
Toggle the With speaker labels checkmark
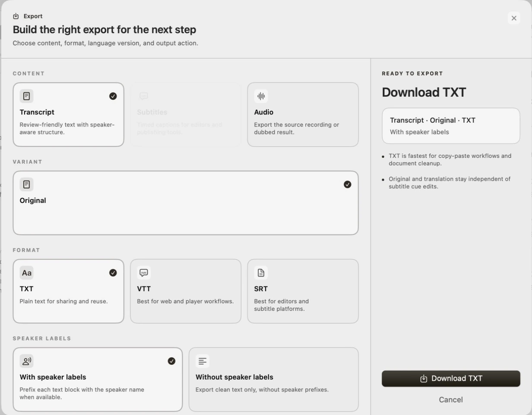click(171, 361)
